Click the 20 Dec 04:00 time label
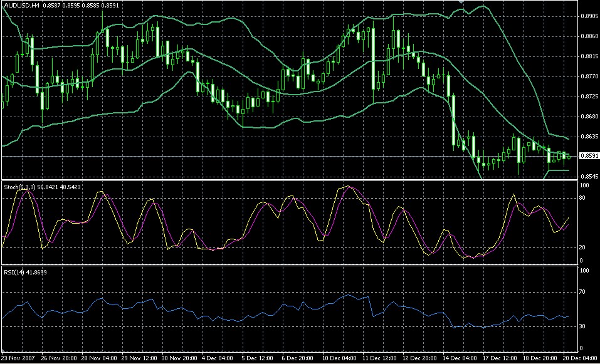The height and width of the screenshot is (364, 600). coord(581,358)
